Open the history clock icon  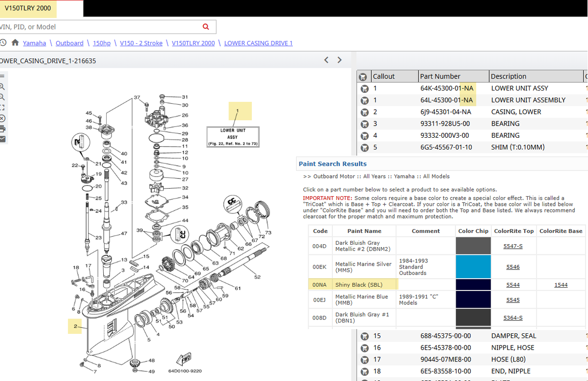tap(3, 42)
